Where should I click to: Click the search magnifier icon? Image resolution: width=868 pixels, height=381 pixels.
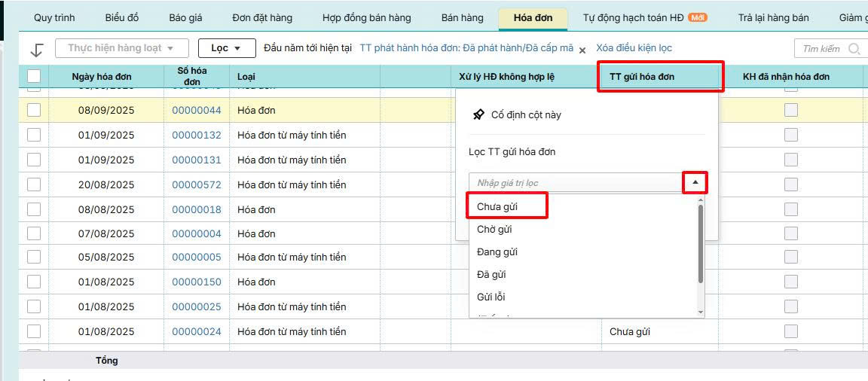854,49
